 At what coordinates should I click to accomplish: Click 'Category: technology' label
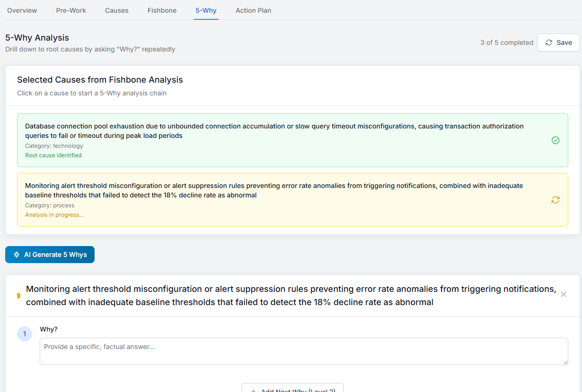[54, 146]
